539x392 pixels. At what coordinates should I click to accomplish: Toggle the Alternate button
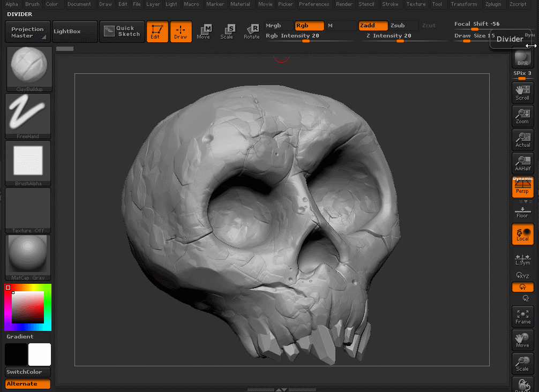[x=28, y=384]
